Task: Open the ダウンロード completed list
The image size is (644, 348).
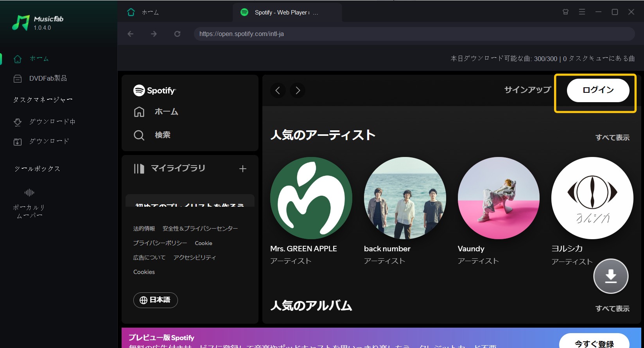Action: point(41,141)
